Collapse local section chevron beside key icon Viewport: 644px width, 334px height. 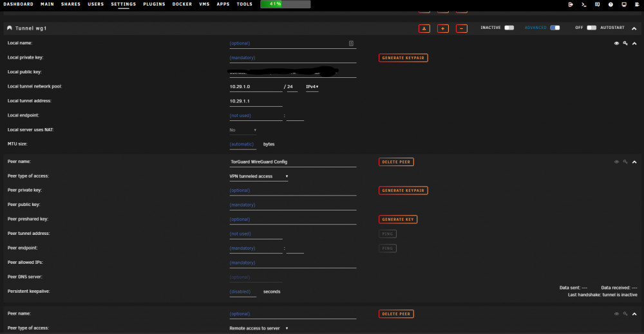(634, 43)
